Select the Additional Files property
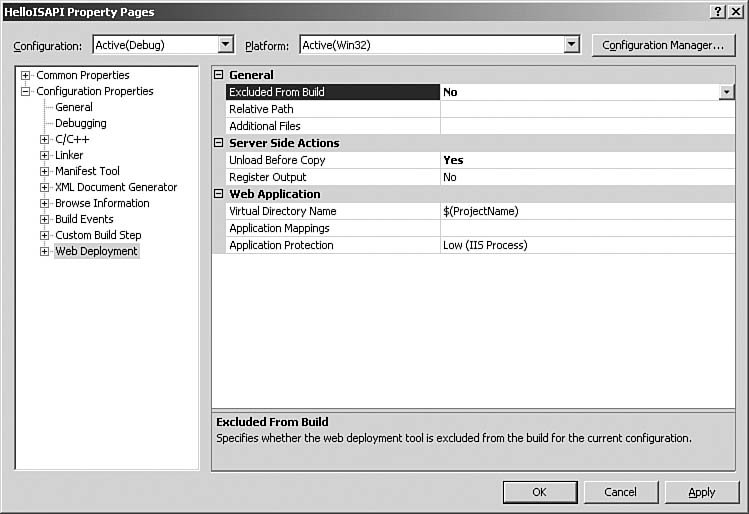This screenshot has width=749, height=514. 332,126
